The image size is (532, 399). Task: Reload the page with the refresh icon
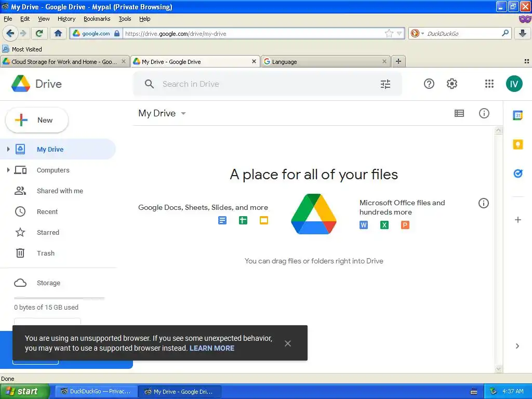point(39,33)
